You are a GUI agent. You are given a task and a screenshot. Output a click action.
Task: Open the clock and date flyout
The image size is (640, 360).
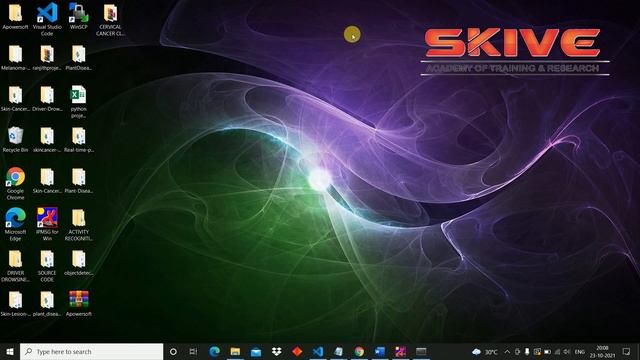[602, 351]
